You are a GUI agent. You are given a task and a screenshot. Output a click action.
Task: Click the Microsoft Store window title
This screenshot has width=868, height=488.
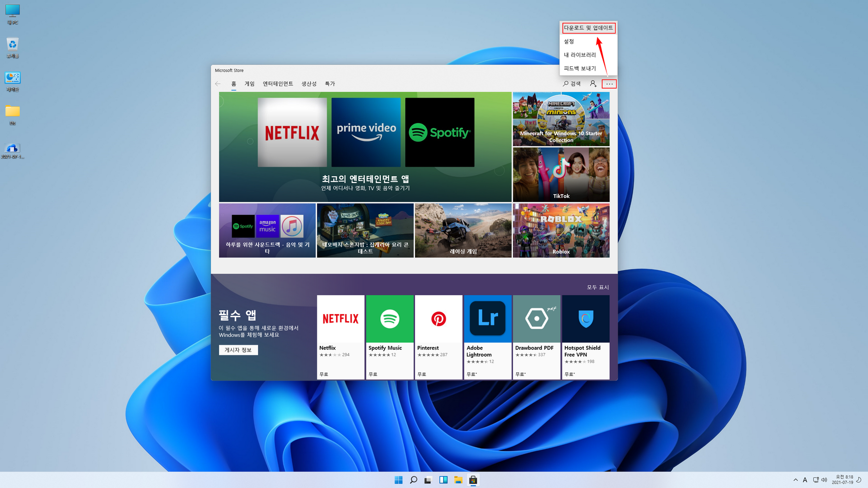[229, 71]
